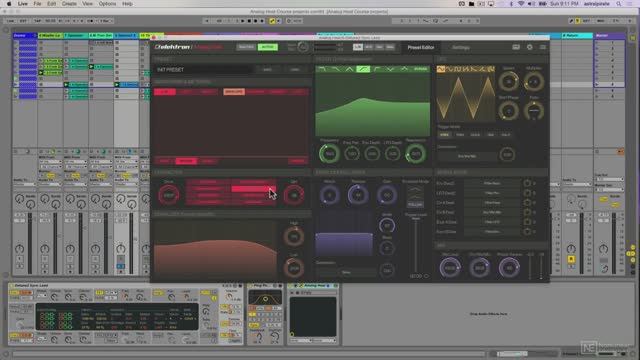Open the plugin hamburger menu icon
The image size is (640, 360).
coord(543,47)
